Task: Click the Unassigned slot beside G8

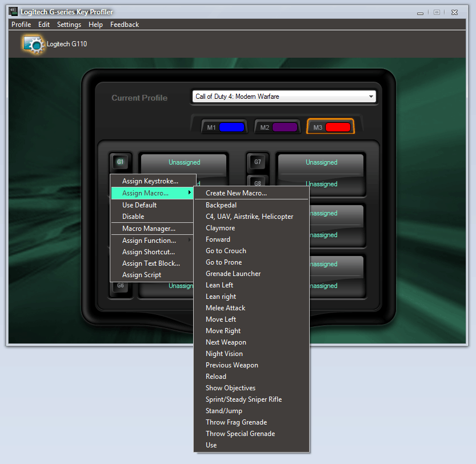Action: point(321,184)
